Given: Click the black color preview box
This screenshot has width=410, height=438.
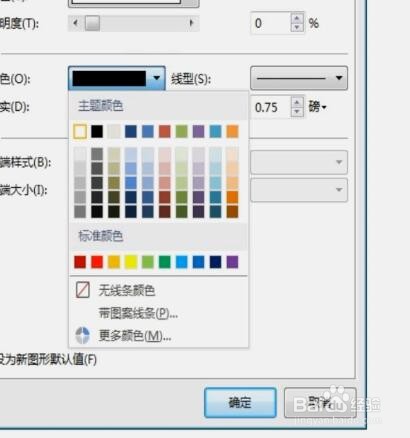Looking at the screenshot, I should coord(109,79).
